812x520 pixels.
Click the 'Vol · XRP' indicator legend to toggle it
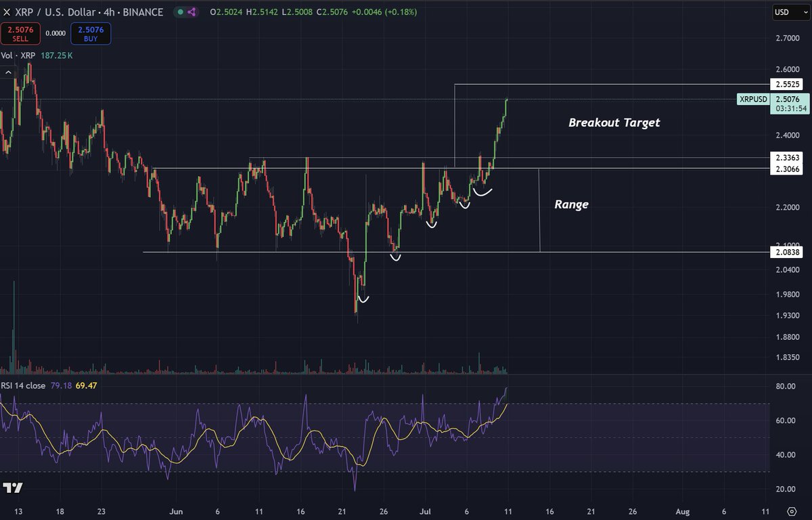[21, 56]
